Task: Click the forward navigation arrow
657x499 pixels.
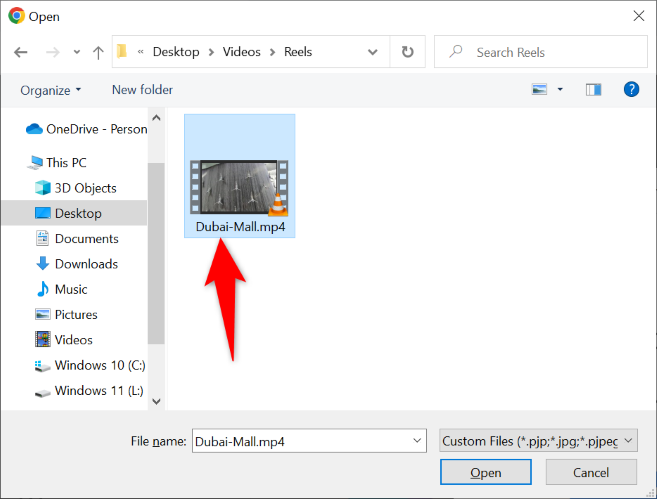Action: pyautogui.click(x=53, y=52)
